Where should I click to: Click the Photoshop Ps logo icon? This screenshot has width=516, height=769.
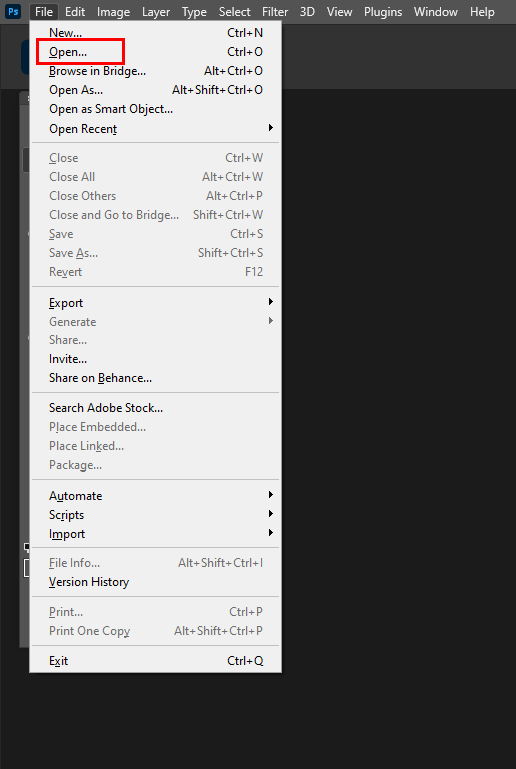[x=13, y=11]
